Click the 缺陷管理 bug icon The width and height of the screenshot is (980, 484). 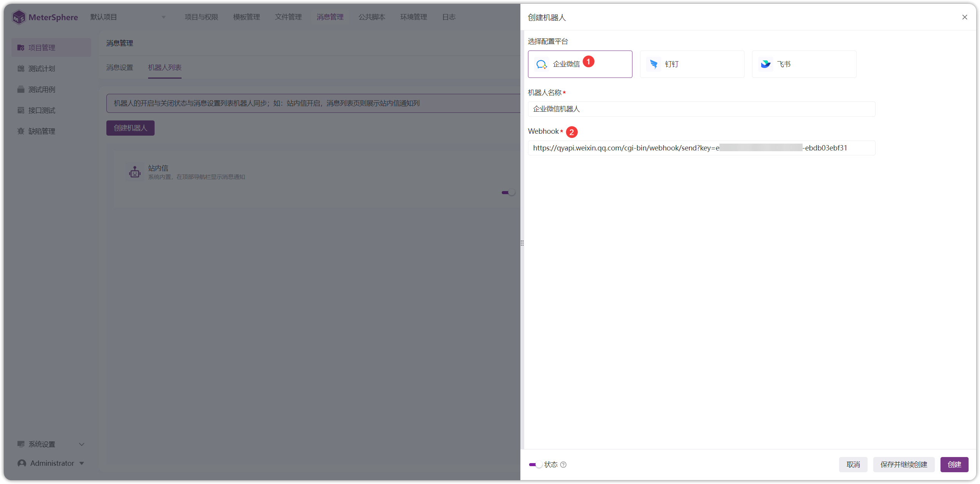click(x=21, y=131)
